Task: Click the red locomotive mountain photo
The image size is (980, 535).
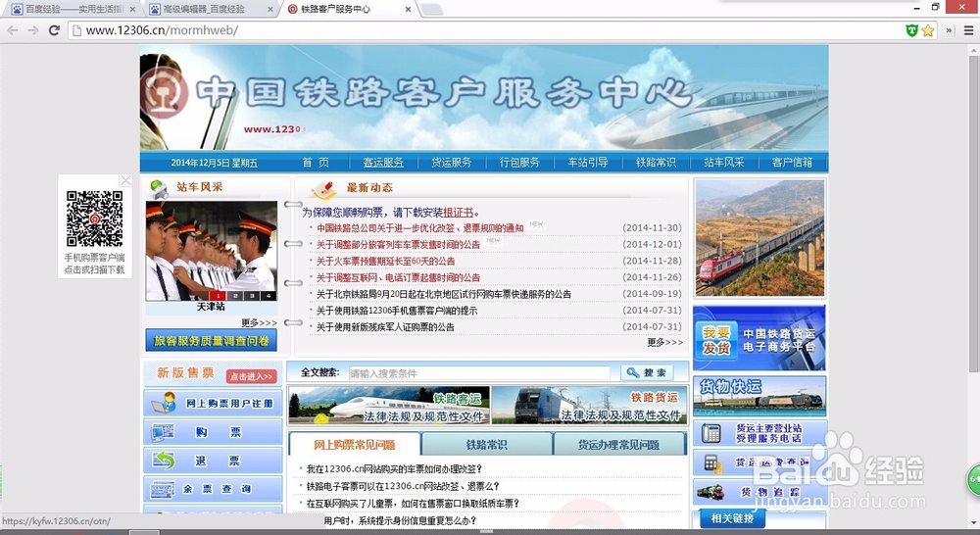Action: [x=760, y=237]
